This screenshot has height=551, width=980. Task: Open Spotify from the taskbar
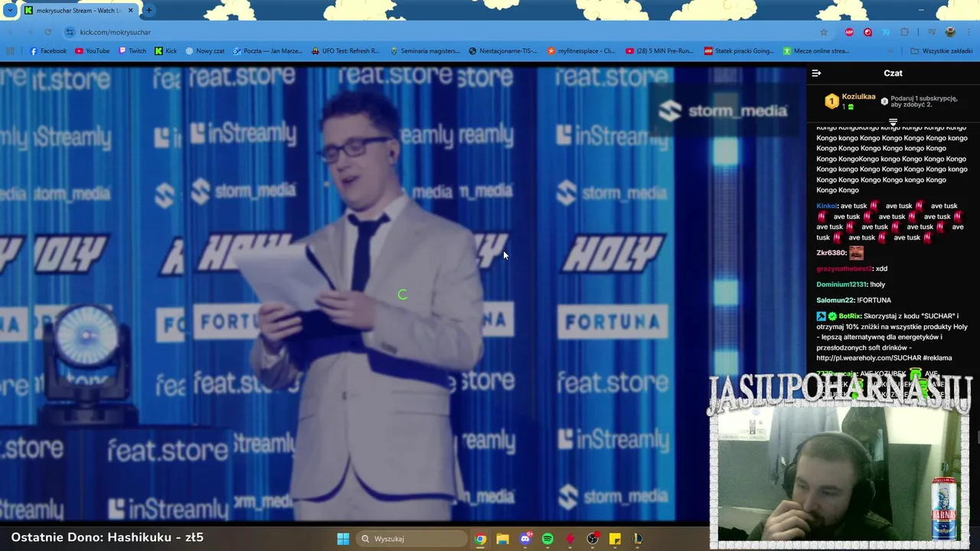click(547, 539)
